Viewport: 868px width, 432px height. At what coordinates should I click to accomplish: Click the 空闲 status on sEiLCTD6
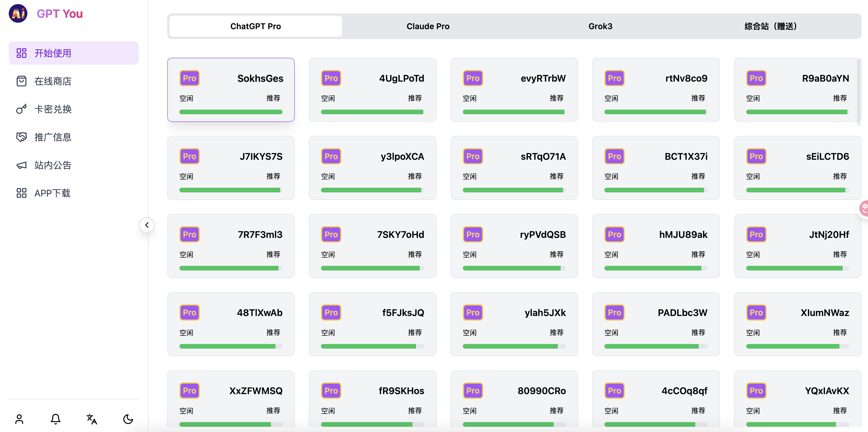pyautogui.click(x=753, y=176)
